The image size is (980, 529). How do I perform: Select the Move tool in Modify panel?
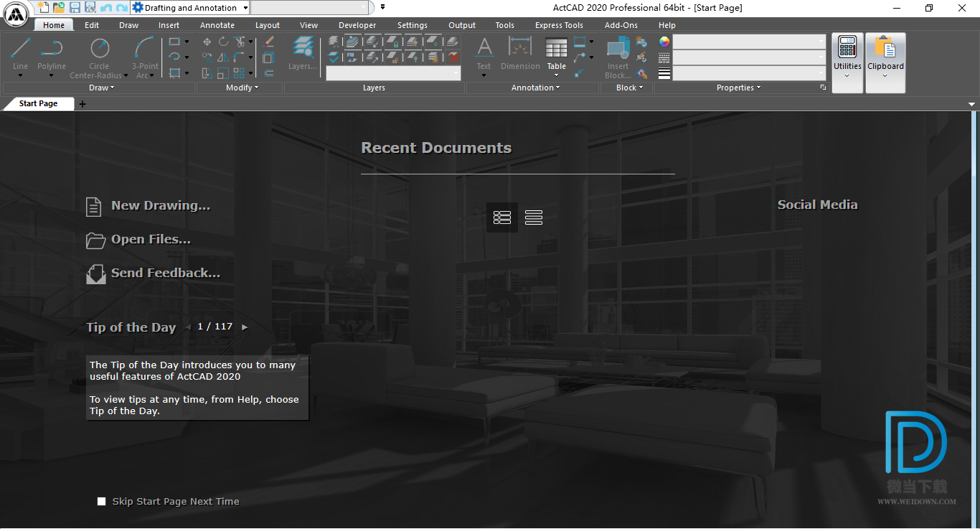click(x=207, y=42)
